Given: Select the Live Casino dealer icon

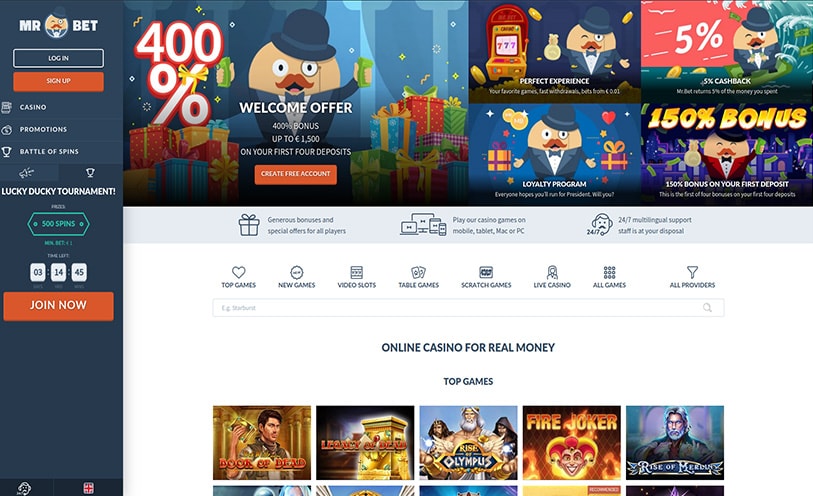Looking at the screenshot, I should (x=552, y=272).
